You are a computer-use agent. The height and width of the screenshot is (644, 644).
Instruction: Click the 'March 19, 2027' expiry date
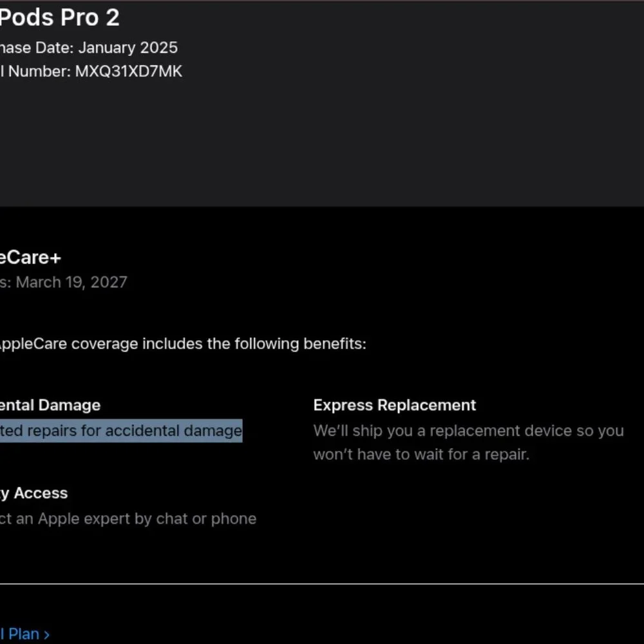click(x=71, y=282)
